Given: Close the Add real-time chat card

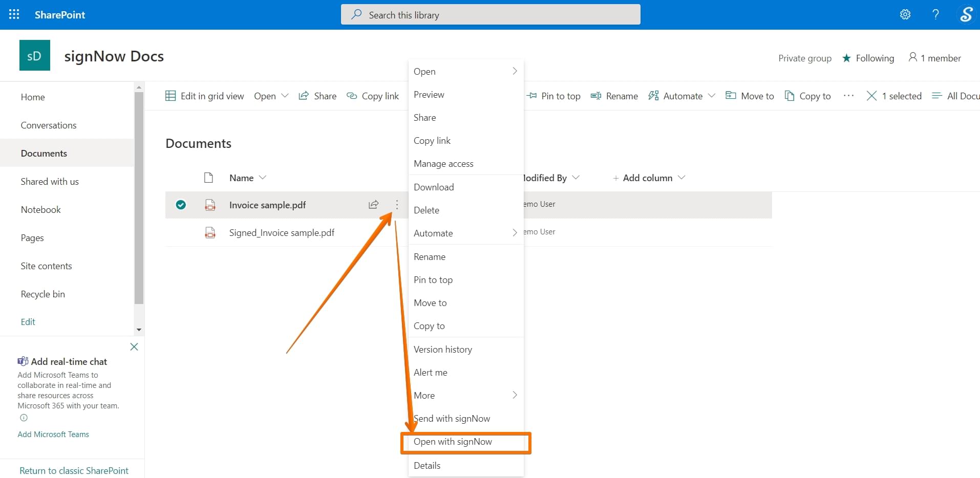Looking at the screenshot, I should click(x=134, y=347).
